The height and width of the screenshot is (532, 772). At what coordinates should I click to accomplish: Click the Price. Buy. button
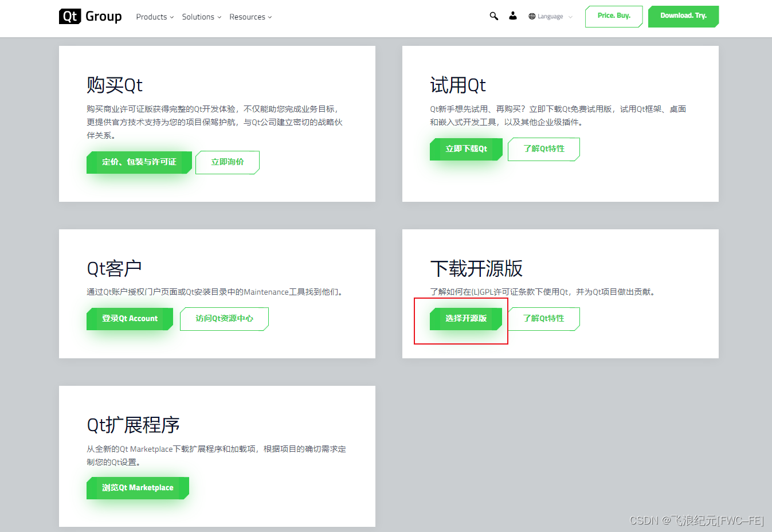point(614,16)
